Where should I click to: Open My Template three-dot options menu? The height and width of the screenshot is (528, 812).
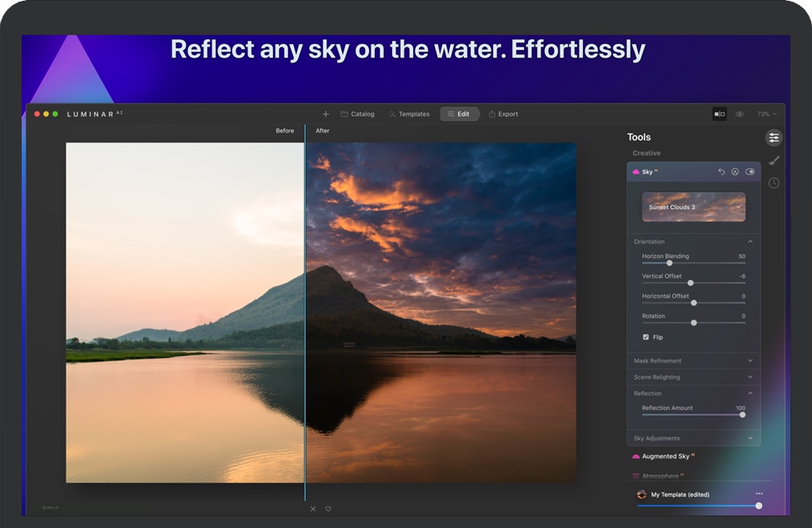tap(759, 494)
